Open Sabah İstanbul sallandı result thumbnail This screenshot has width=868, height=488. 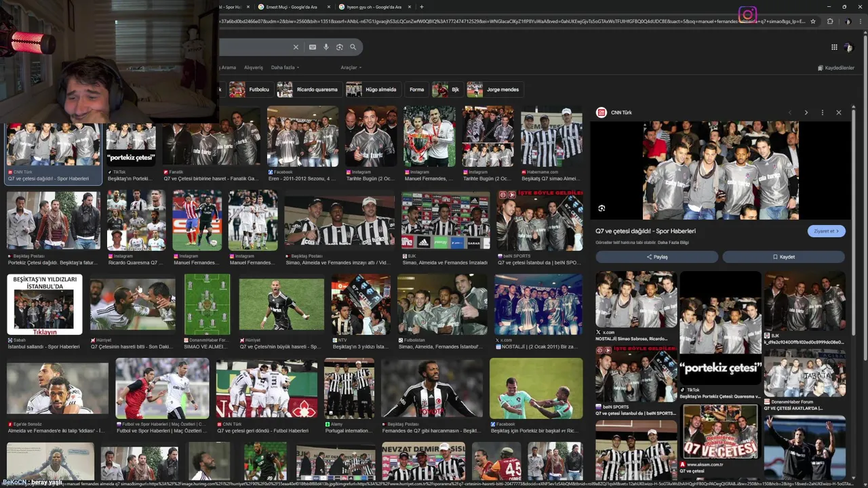point(45,305)
